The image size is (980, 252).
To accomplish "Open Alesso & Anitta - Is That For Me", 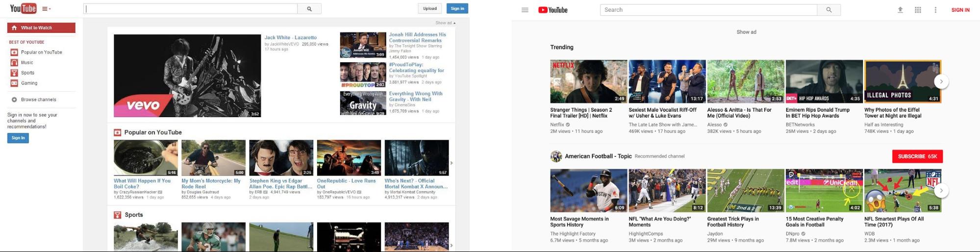I will click(x=746, y=81).
